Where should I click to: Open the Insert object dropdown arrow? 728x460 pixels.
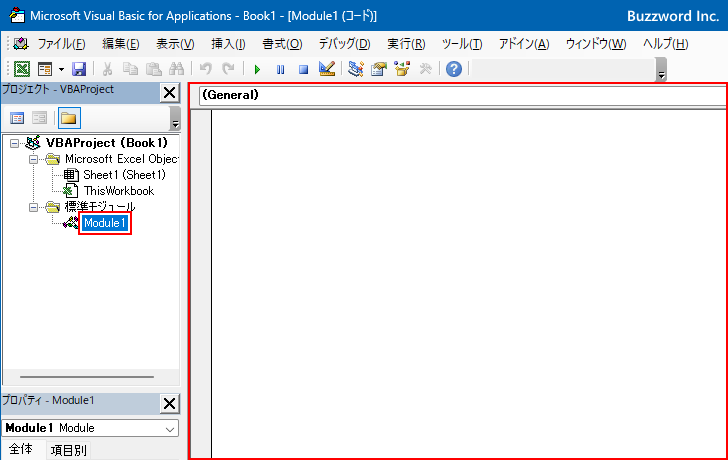61,70
